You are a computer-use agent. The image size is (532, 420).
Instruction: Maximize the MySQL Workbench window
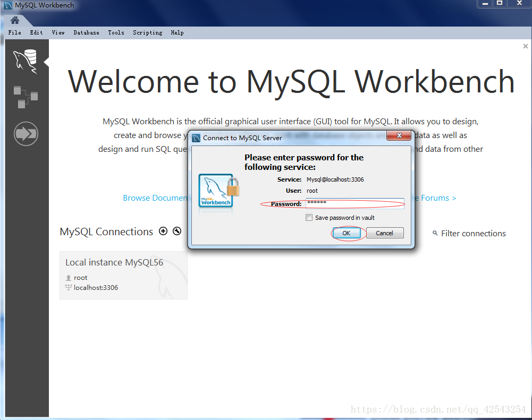coord(500,4)
